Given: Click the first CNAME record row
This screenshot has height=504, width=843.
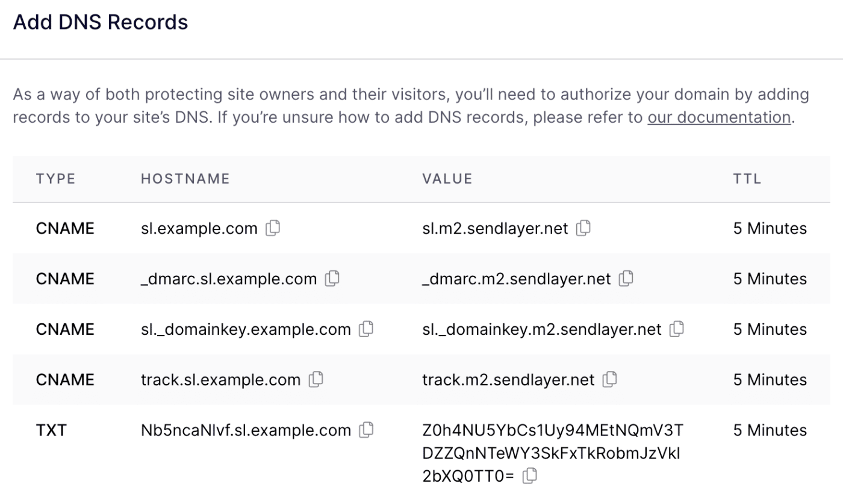Looking at the screenshot, I should click(421, 228).
